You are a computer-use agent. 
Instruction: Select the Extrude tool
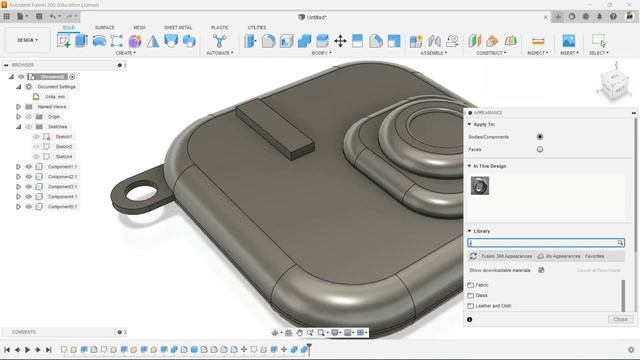(x=81, y=41)
